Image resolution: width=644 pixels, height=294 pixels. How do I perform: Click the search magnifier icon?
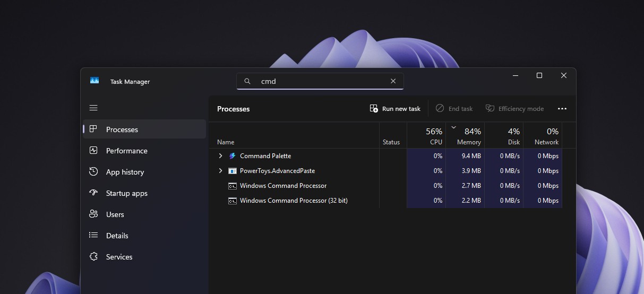[247, 81]
